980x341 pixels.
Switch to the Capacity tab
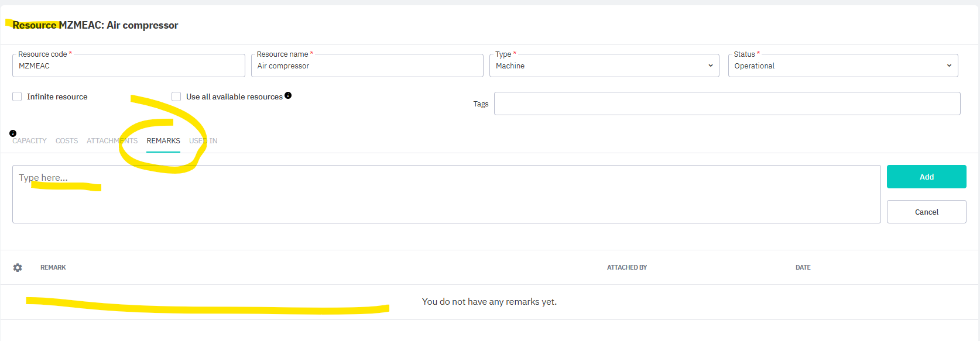coord(29,141)
